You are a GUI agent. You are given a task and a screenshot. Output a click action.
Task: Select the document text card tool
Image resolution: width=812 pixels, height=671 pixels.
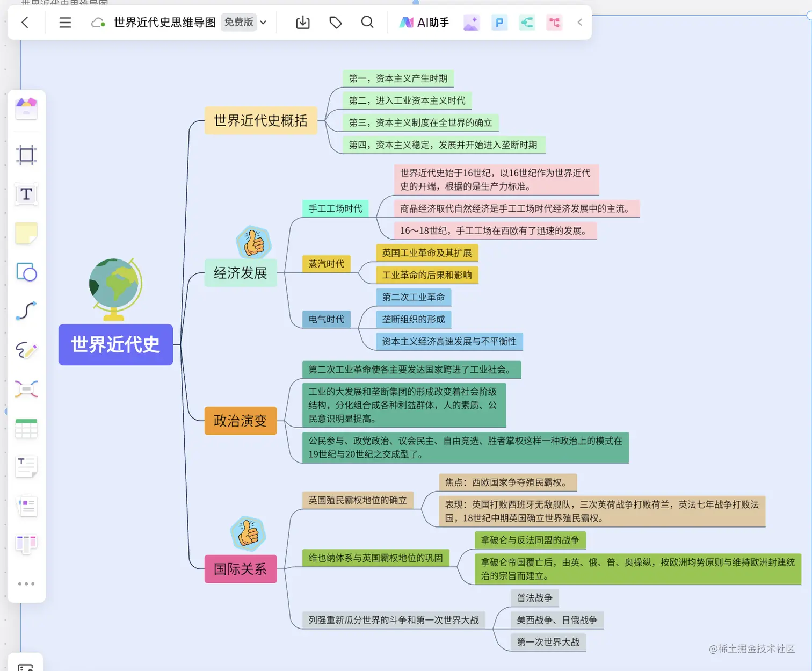click(26, 467)
